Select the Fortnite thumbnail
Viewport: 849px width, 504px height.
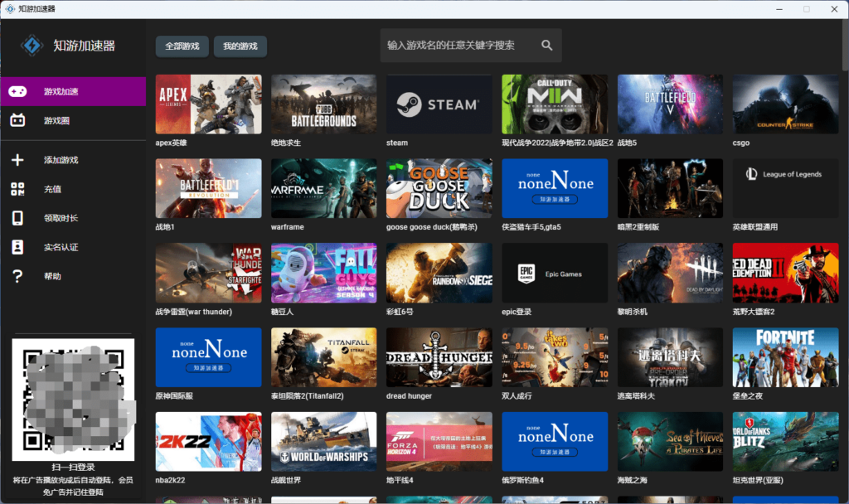coord(786,357)
